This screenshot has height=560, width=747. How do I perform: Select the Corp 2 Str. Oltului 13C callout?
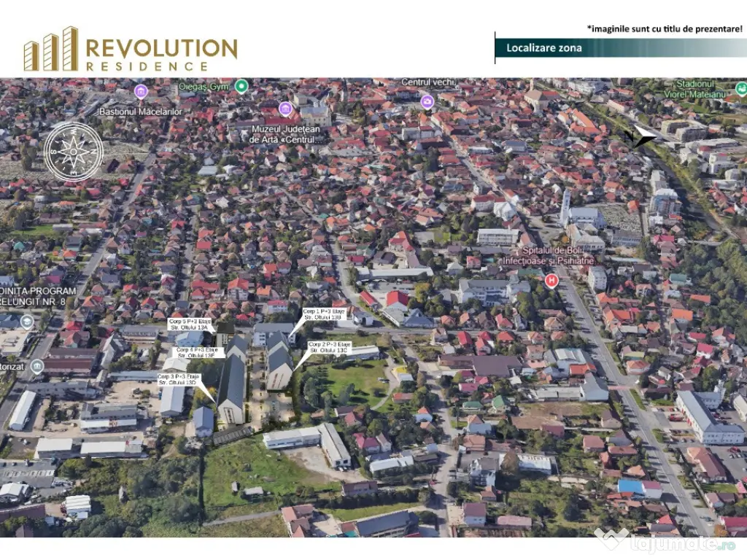tap(329, 347)
